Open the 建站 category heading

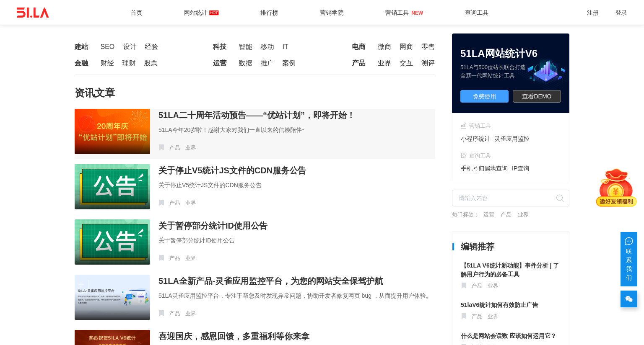(81, 47)
